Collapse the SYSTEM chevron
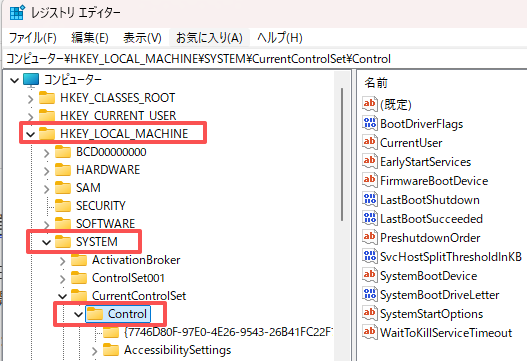Viewport: 527px width, 361px height. click(46, 242)
